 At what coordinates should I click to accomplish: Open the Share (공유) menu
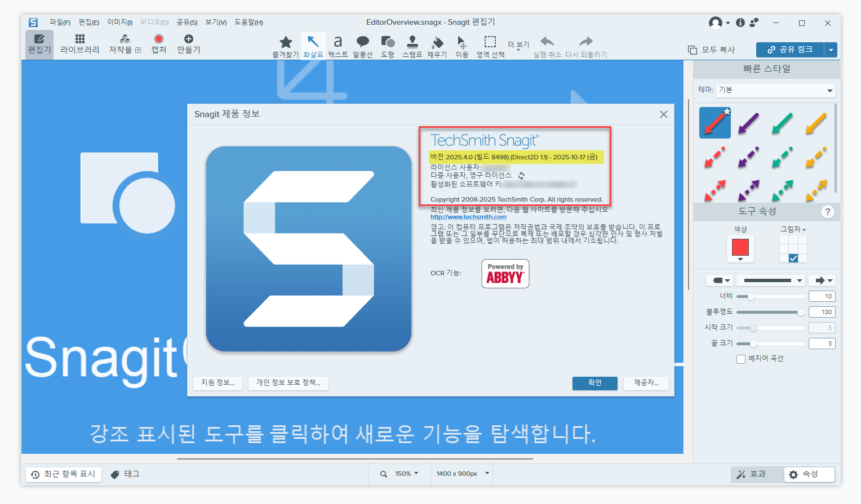[187, 23]
